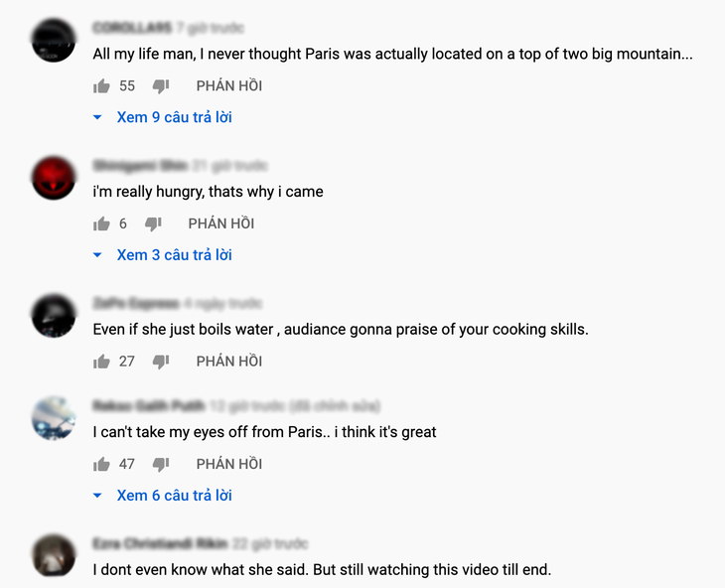Viewport: 725px width, 588px height.
Task: Reply to the two big mountain comment
Action: pos(229,86)
